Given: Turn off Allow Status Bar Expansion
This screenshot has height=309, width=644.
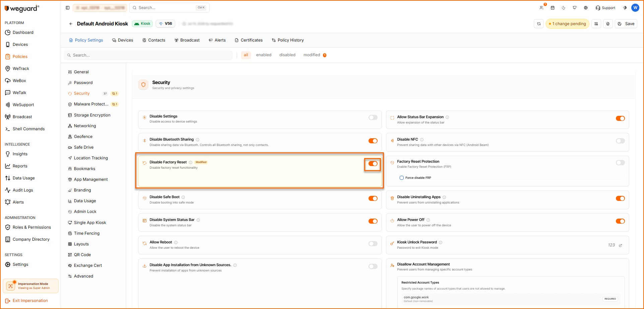Looking at the screenshot, I should pyautogui.click(x=620, y=119).
